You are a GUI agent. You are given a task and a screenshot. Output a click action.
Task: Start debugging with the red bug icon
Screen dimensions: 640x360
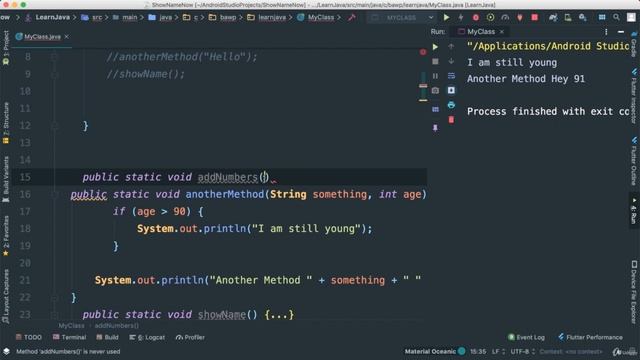(476, 18)
